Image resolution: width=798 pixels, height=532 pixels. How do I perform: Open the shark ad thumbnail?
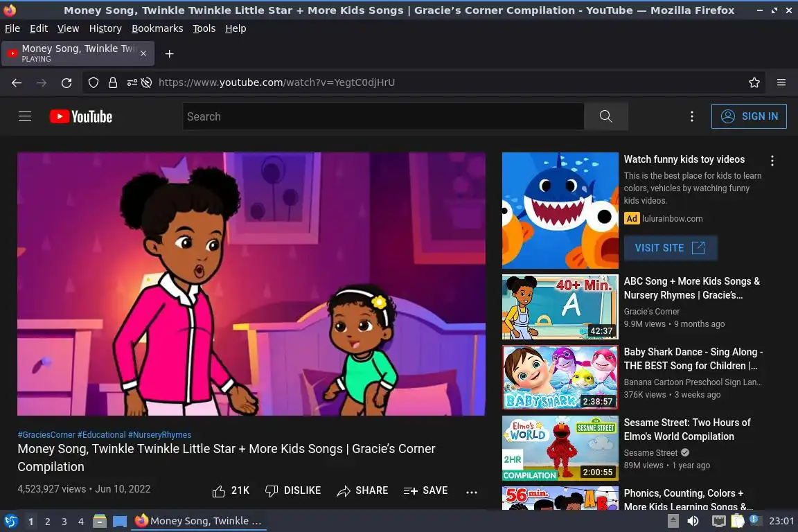560,211
